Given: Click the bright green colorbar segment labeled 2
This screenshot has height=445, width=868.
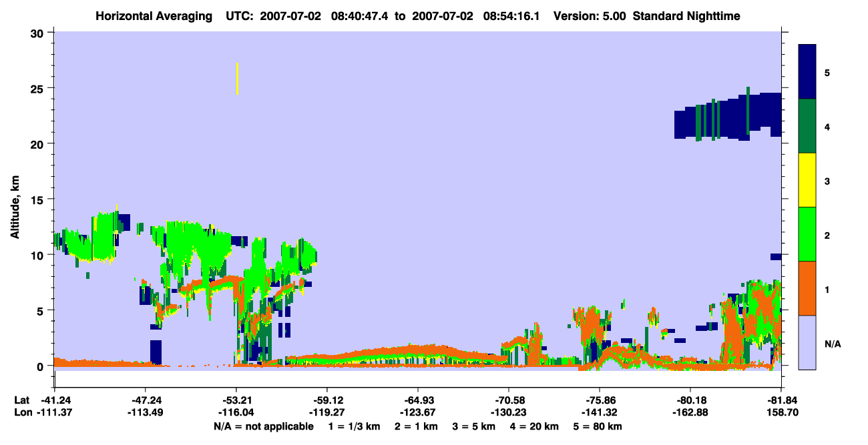Looking at the screenshot, I should [x=808, y=234].
